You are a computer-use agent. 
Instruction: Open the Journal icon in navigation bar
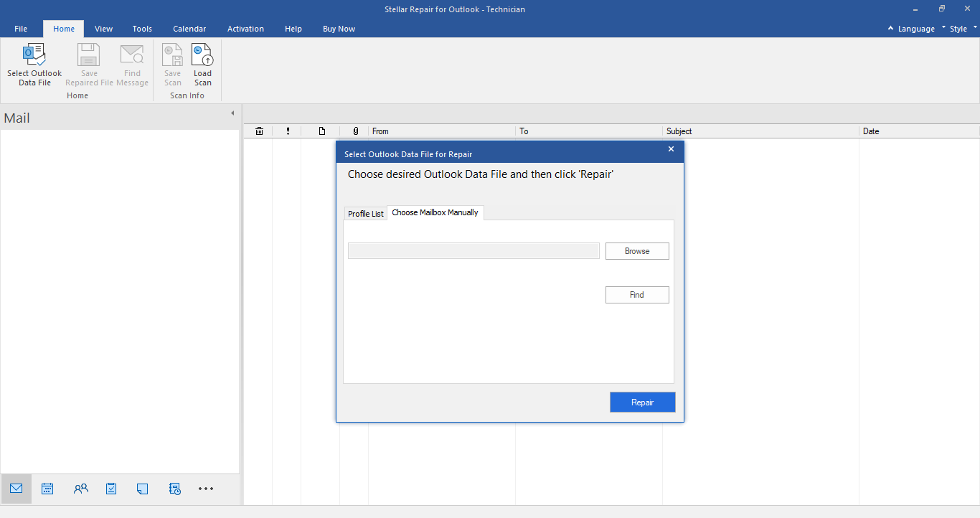coord(175,489)
